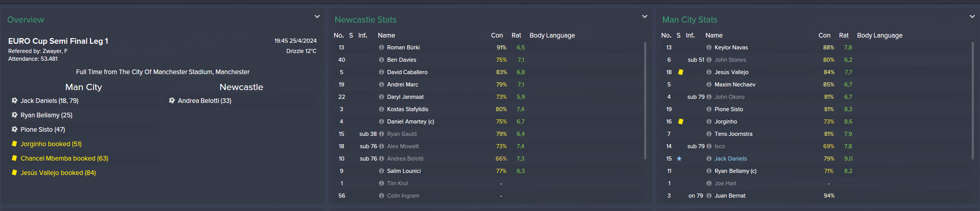
Task: Expand the Man City Stats panel menu
Action: 972,16
